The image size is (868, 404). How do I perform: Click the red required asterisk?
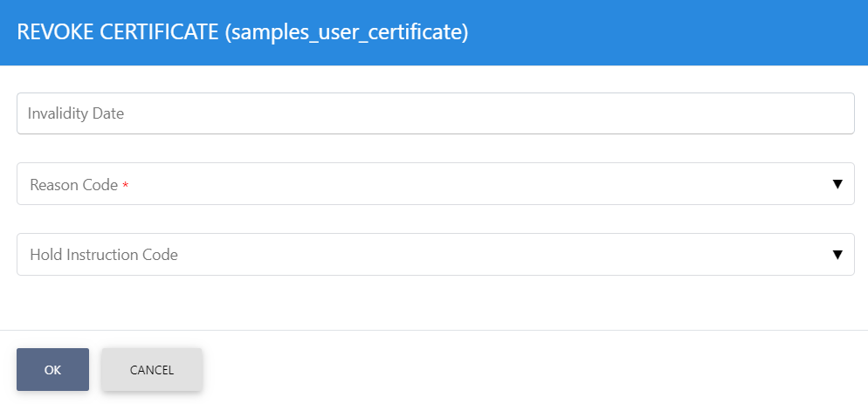[x=125, y=186]
